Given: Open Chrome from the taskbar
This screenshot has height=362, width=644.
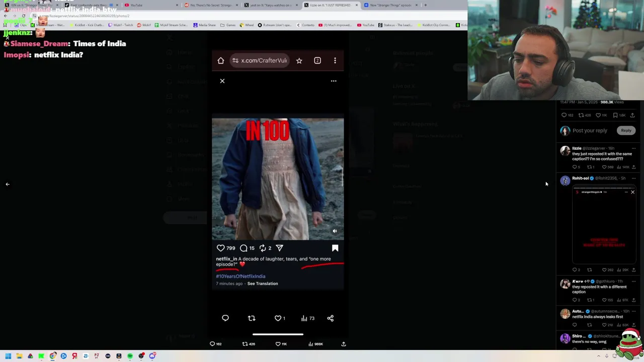Looking at the screenshot, I should [x=52, y=356].
